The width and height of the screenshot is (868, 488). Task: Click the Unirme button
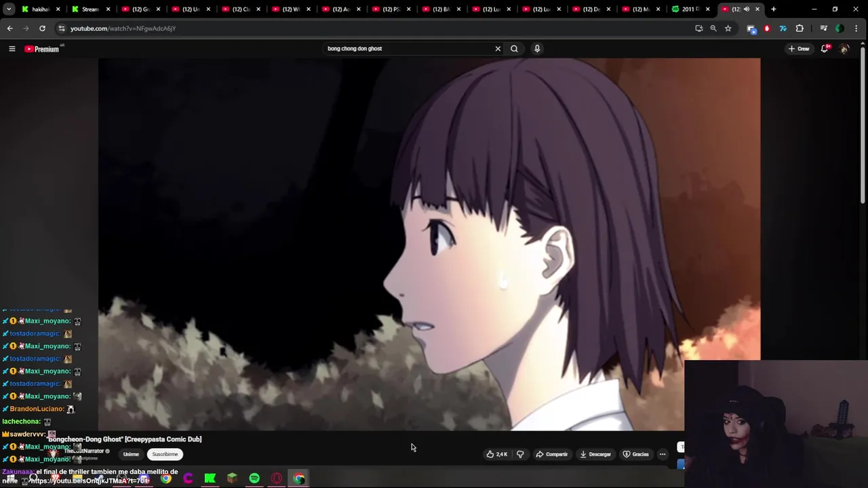[131, 454]
